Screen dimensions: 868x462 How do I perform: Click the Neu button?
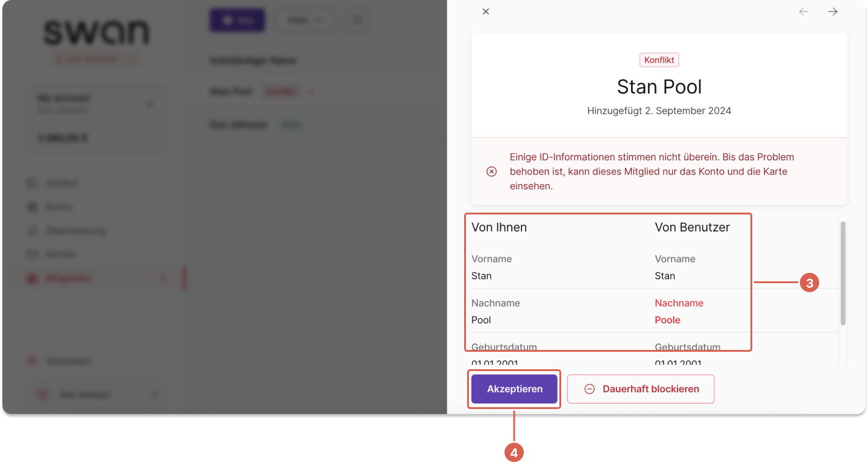point(237,20)
